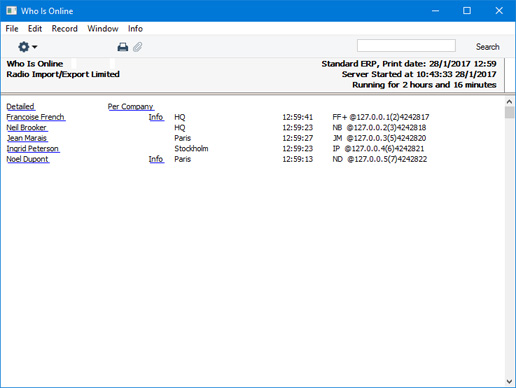516x388 pixels.
Task: Click the scrollbar down arrow
Action: (509, 381)
